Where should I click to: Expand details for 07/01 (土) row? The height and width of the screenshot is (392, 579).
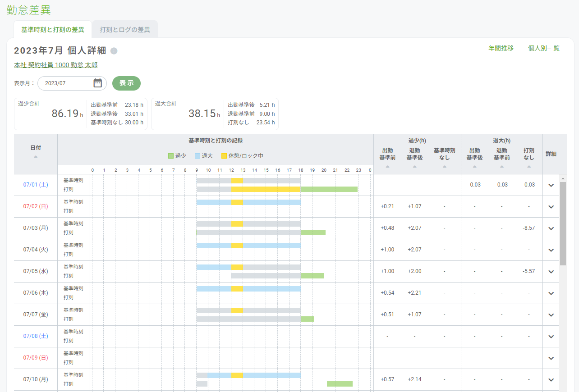pyautogui.click(x=551, y=185)
